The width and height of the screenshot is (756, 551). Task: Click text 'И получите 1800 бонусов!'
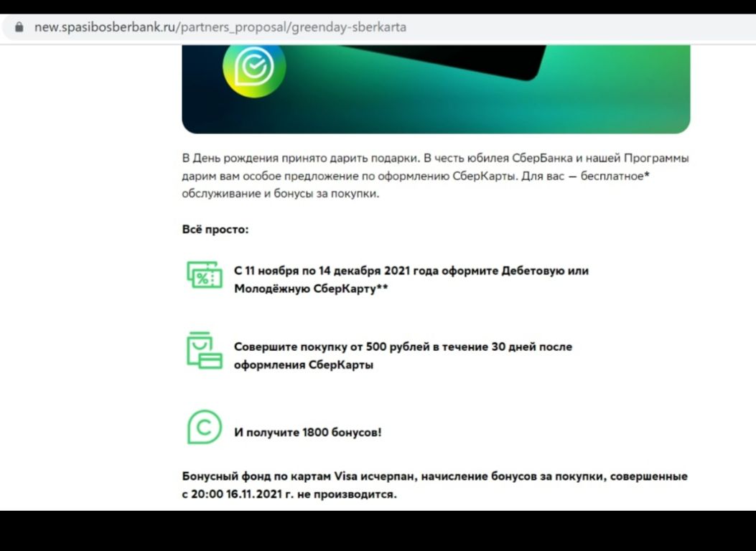(307, 432)
